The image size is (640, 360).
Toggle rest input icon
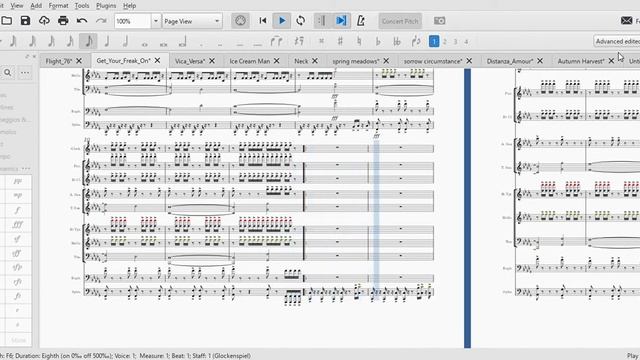299,41
